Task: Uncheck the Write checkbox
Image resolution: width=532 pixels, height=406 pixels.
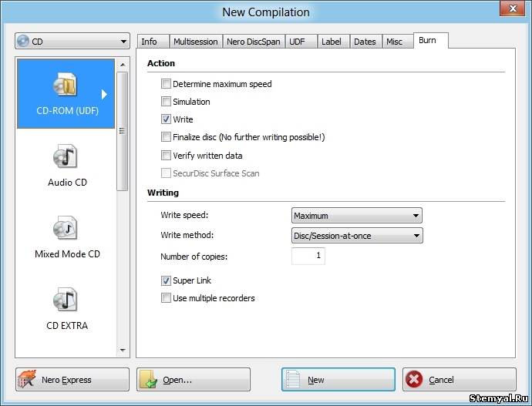Action: point(166,119)
